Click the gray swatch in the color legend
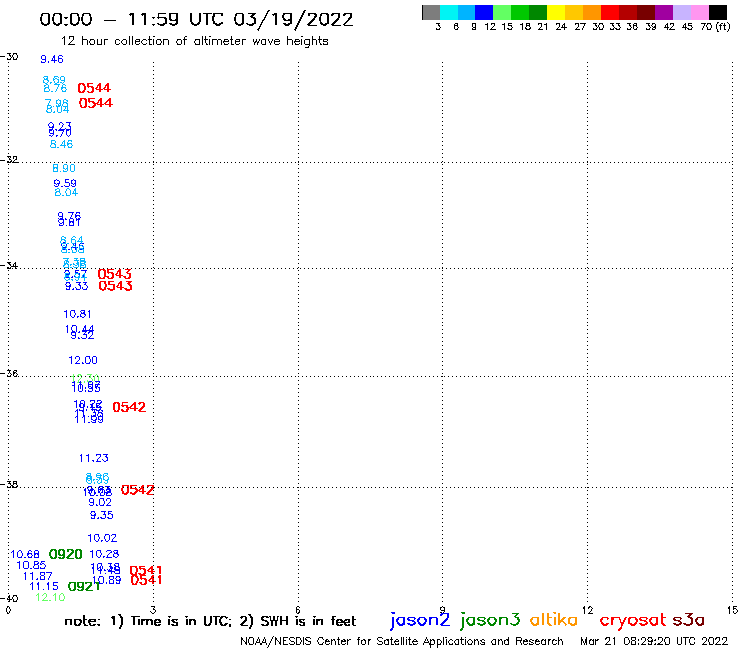740x650 pixels. [431, 12]
